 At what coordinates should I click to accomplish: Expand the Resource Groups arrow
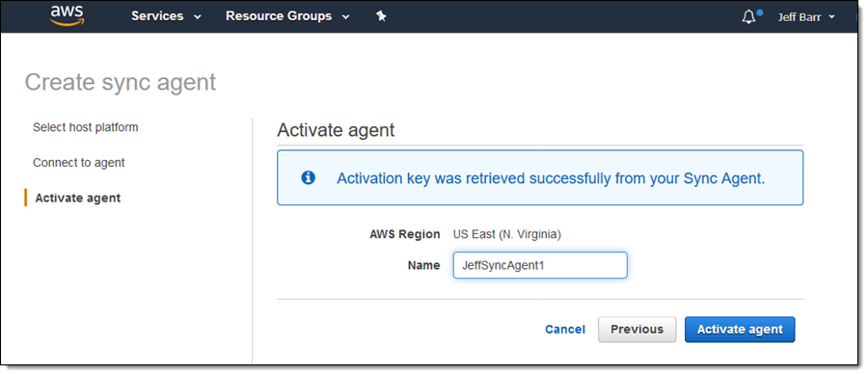[x=345, y=17]
